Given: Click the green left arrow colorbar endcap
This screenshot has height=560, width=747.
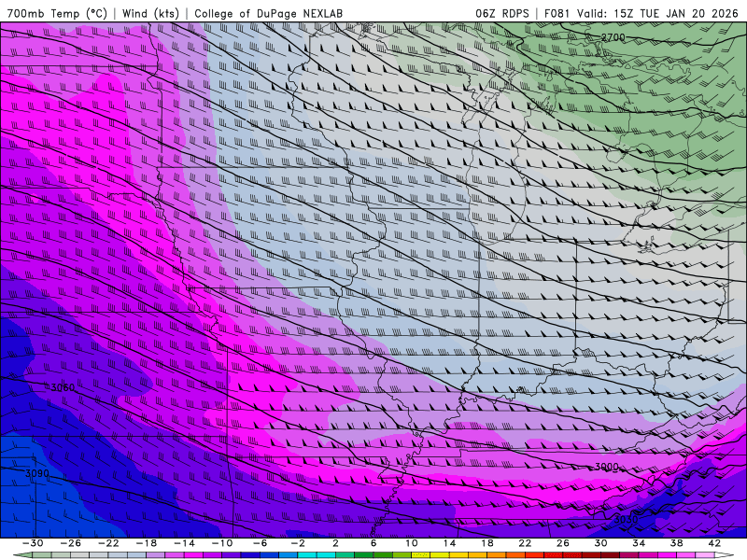Looking at the screenshot, I should point(22,555).
